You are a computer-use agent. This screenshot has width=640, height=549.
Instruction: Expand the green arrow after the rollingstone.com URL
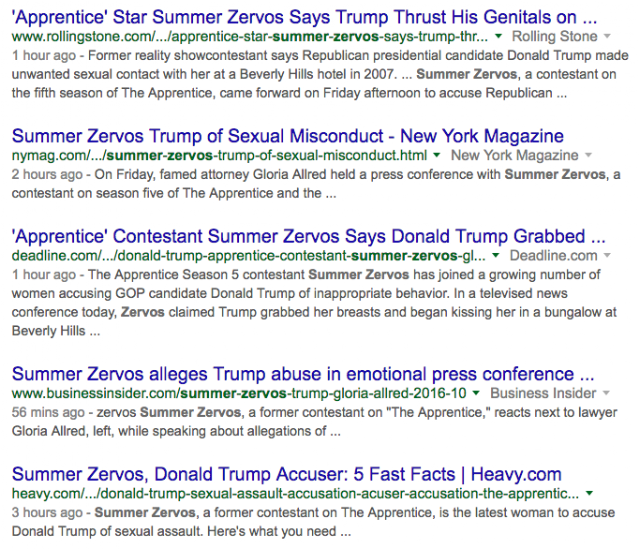click(498, 37)
